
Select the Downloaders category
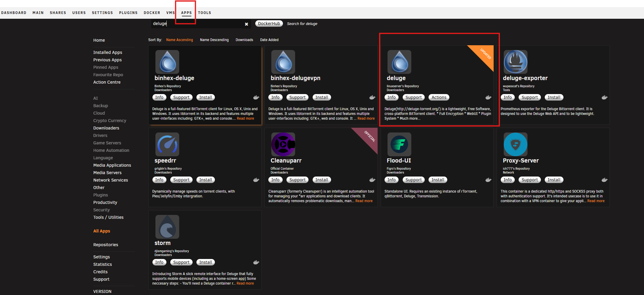[106, 128]
